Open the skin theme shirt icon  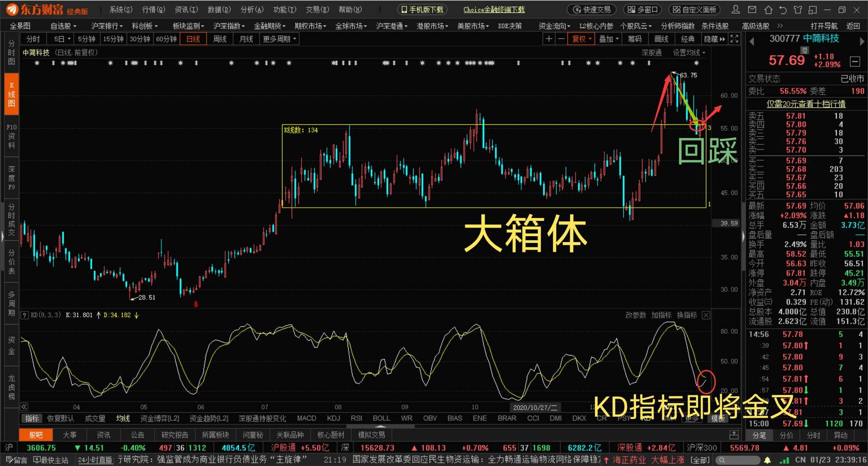click(x=798, y=10)
